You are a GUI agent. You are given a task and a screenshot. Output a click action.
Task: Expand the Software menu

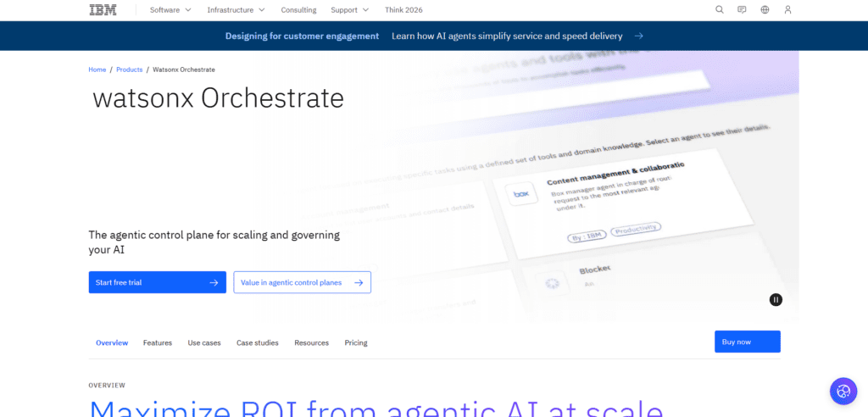pyautogui.click(x=170, y=10)
